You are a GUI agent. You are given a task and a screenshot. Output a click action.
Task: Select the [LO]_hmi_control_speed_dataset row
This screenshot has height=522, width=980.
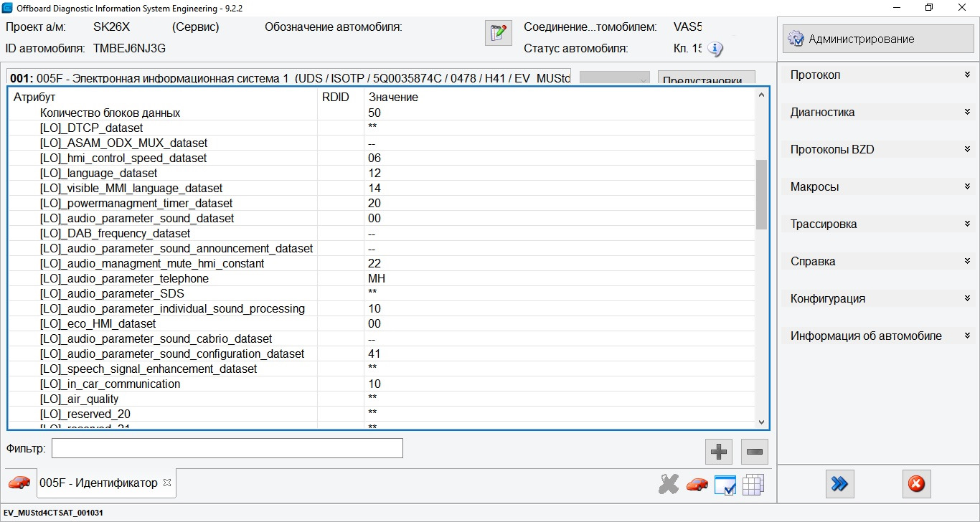382,158
